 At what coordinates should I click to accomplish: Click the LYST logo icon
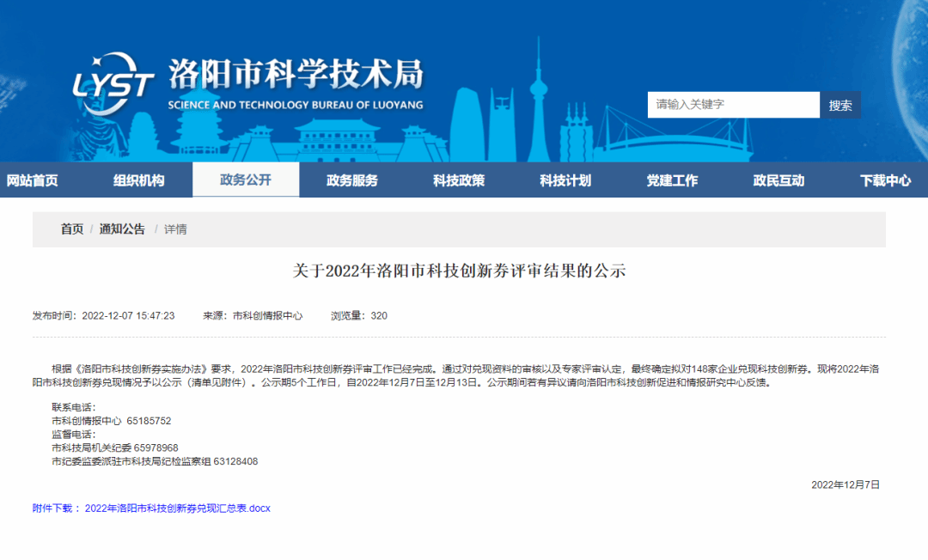coord(113,83)
